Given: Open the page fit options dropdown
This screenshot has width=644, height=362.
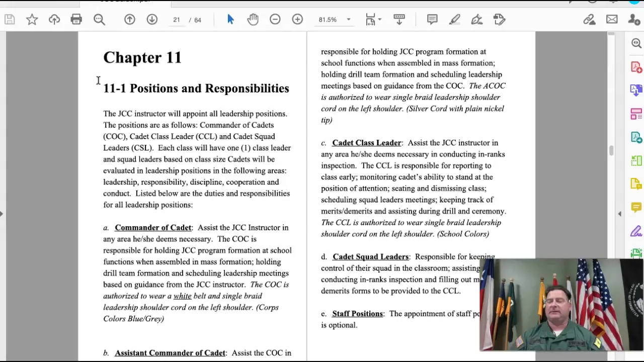Looking at the screenshot, I should click(373, 20).
